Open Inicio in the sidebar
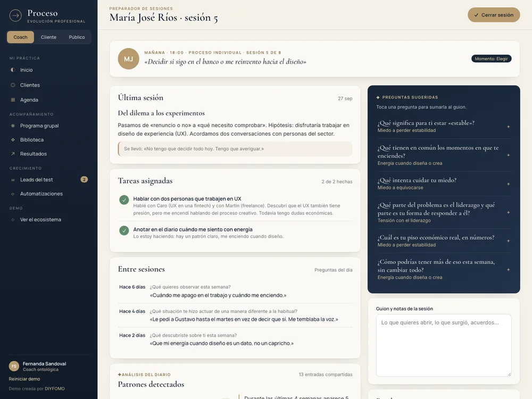Viewport: 532px width, 399px height. coord(49,70)
